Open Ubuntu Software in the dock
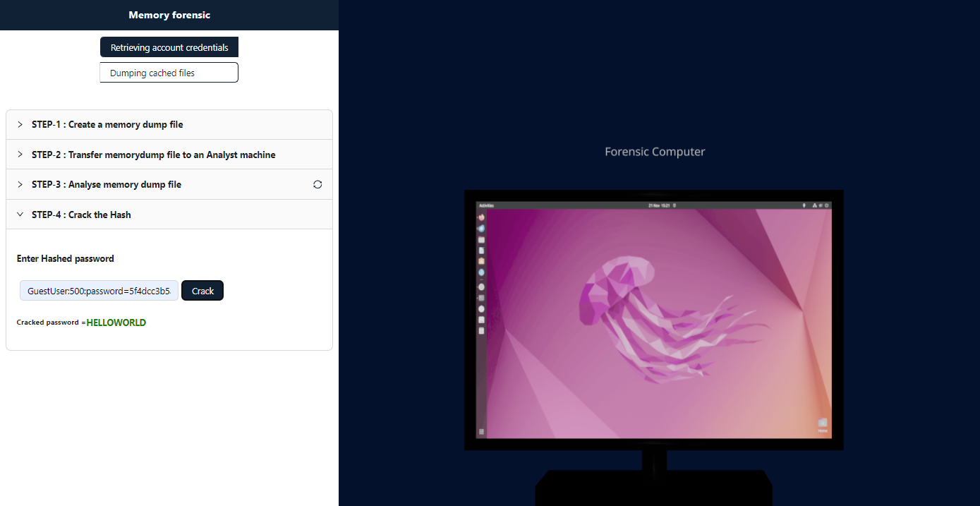980x506 pixels. [x=481, y=261]
